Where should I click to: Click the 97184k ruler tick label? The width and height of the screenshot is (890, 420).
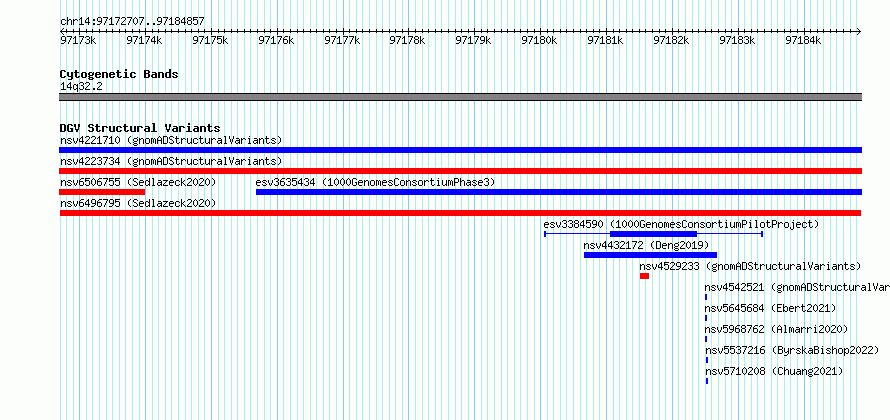coord(803,40)
